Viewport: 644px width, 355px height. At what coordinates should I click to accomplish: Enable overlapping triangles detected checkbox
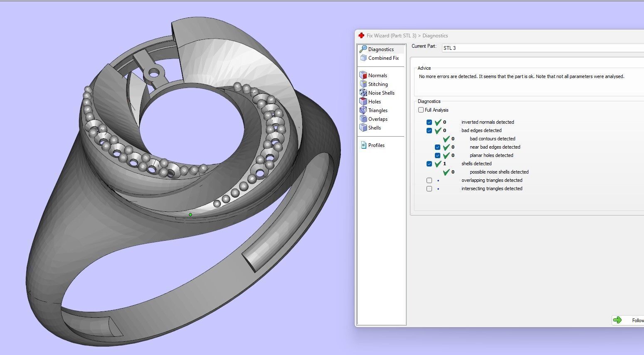(429, 181)
